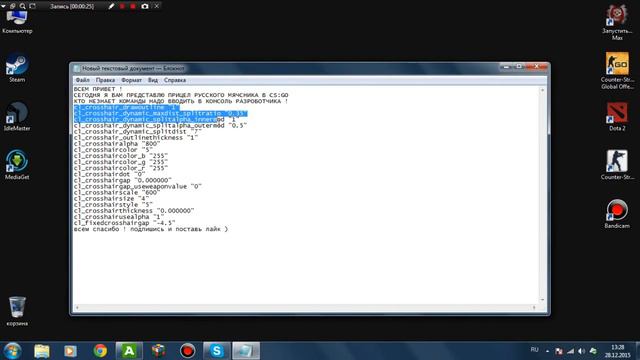The width and height of the screenshot is (640, 360).
Task: Click the rectangle area select icon in the recording bar
Action: (x=33, y=6)
